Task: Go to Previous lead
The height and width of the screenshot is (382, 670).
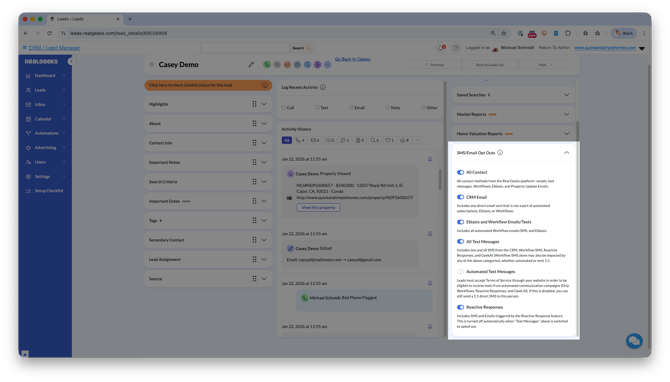Action: pyautogui.click(x=434, y=65)
